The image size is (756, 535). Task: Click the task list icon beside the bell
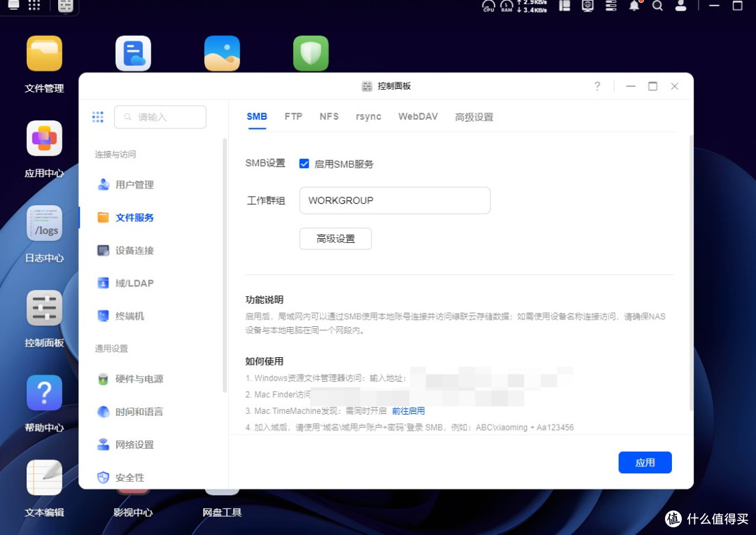point(611,6)
